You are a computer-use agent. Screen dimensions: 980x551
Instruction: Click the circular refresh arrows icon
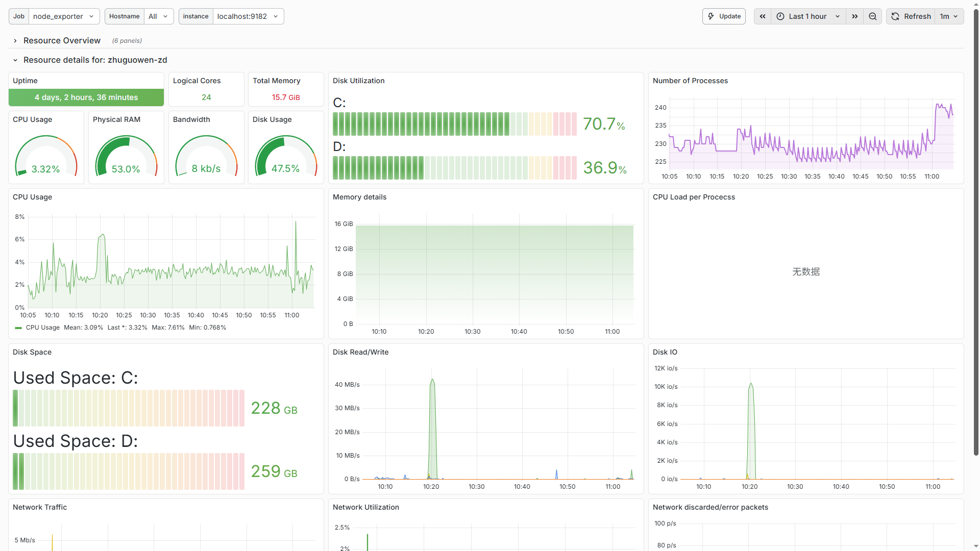tap(895, 16)
